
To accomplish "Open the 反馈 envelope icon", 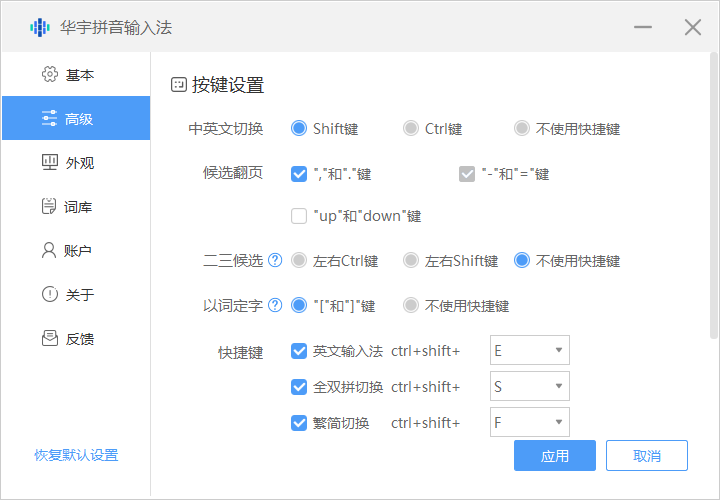I will 49,339.
